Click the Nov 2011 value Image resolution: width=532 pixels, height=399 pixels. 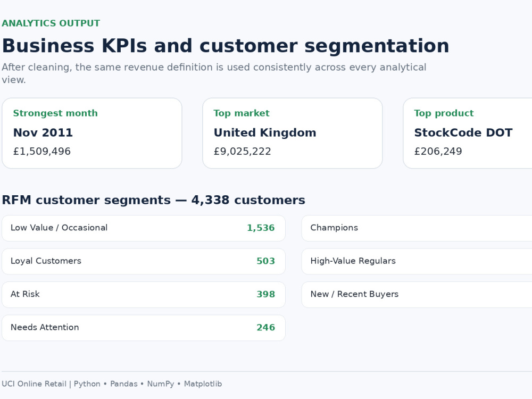coord(43,132)
